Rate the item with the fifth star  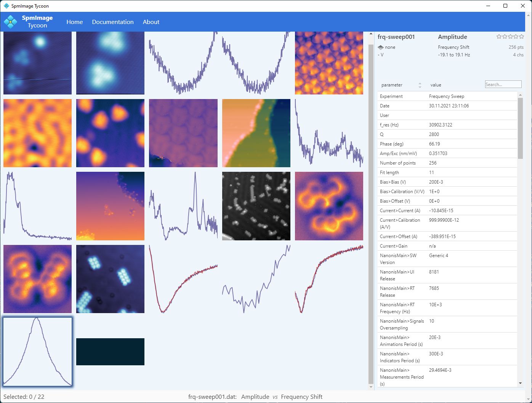[x=521, y=37]
